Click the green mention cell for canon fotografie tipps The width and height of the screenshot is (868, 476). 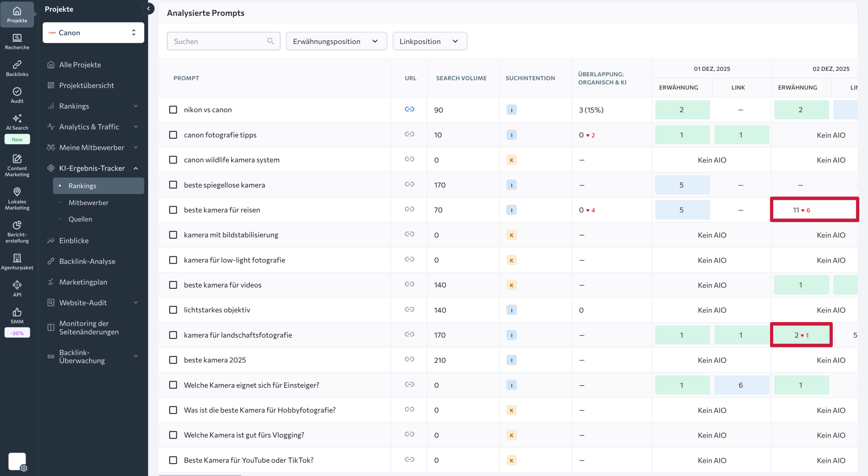[x=682, y=135]
